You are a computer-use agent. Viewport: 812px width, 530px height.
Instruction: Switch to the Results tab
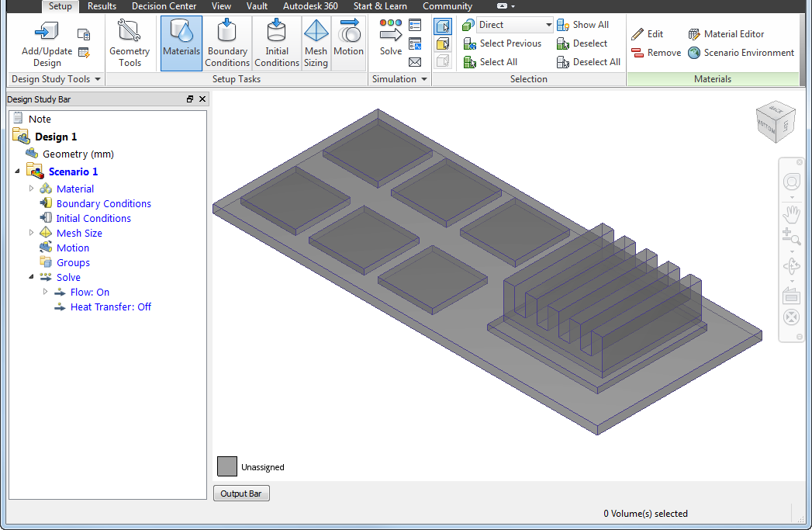point(102,6)
